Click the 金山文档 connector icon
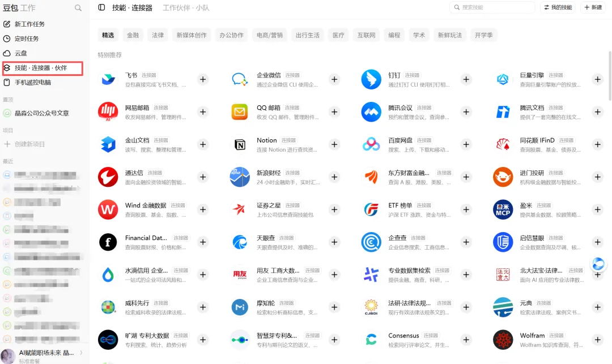Image resolution: width=612 pixels, height=364 pixels. [108, 144]
